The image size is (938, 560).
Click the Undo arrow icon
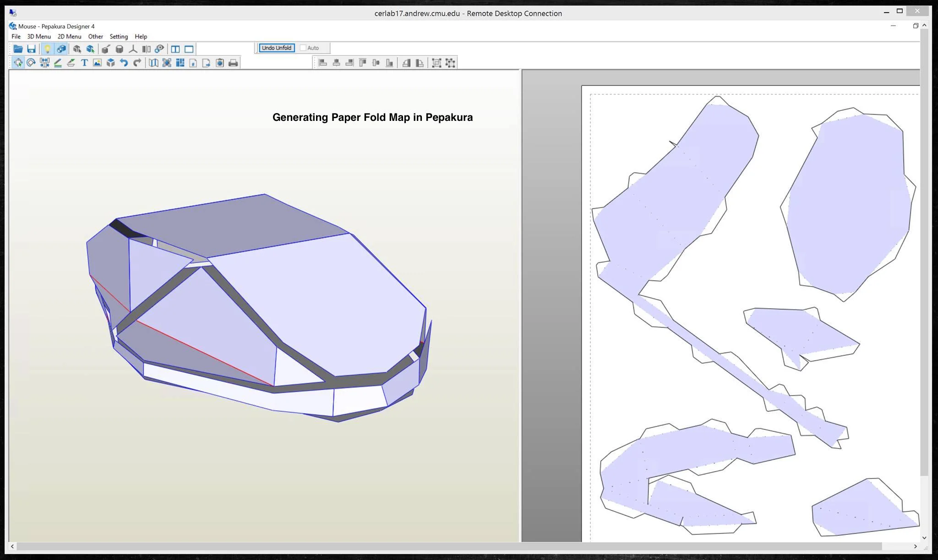tap(124, 63)
